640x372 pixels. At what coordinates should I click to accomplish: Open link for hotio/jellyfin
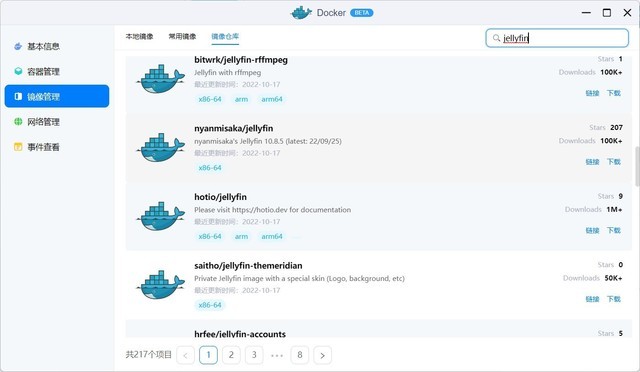pos(592,230)
